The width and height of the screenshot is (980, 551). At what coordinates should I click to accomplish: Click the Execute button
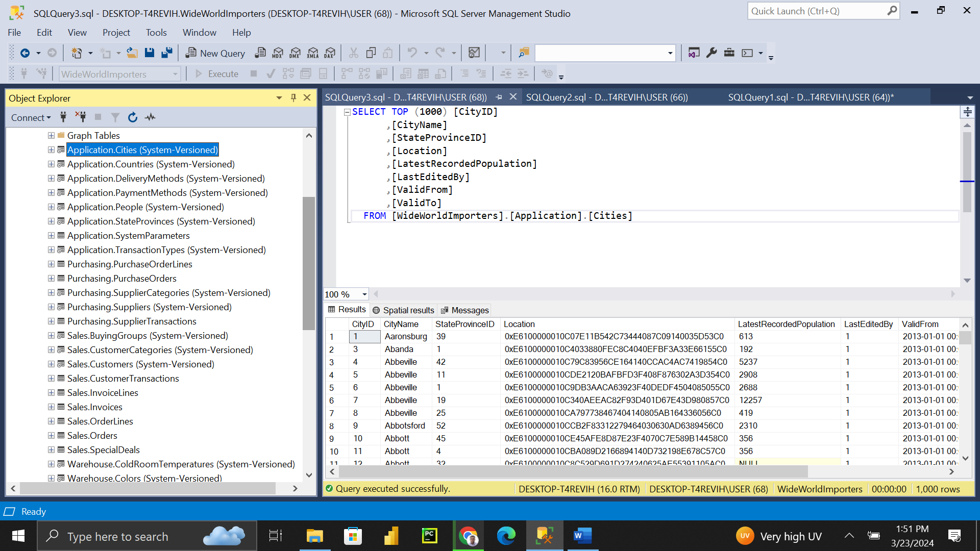pyautogui.click(x=216, y=74)
